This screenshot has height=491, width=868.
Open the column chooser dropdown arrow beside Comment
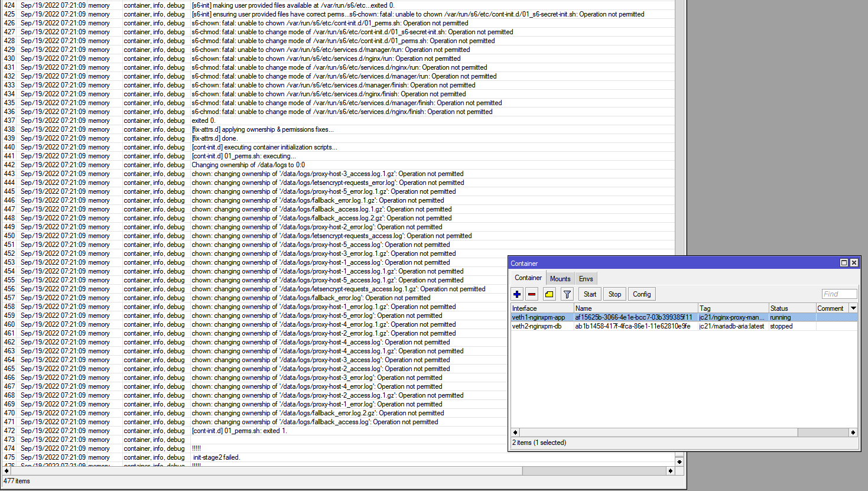pos(853,308)
